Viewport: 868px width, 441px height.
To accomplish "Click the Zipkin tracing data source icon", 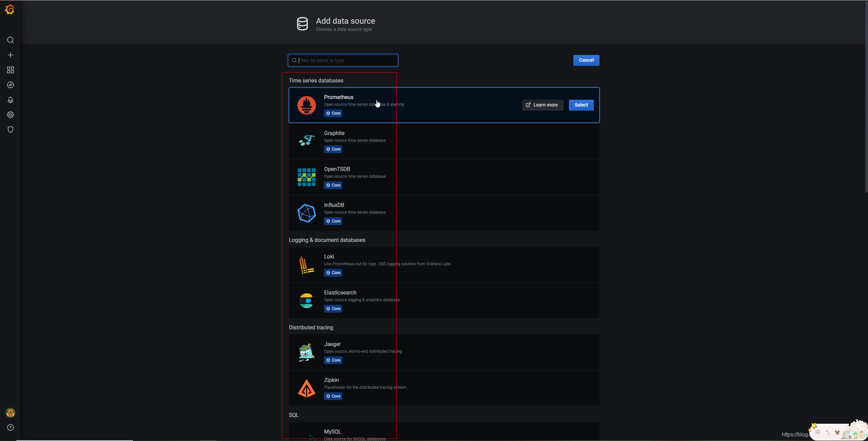I will click(x=306, y=387).
